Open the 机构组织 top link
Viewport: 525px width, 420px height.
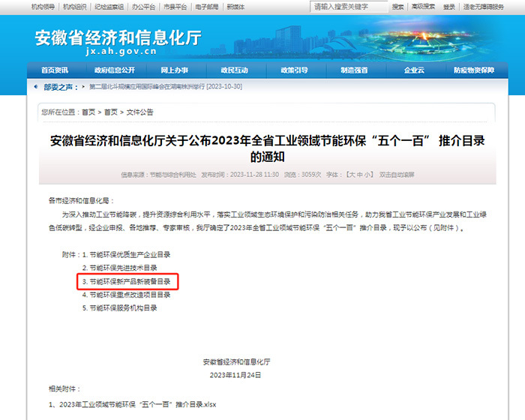75,7
